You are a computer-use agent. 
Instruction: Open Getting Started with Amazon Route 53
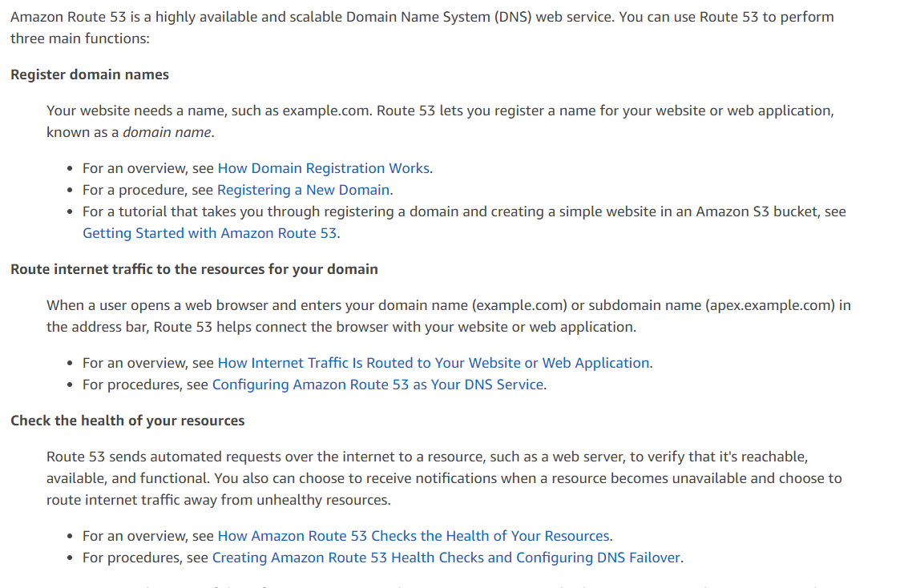pos(209,233)
